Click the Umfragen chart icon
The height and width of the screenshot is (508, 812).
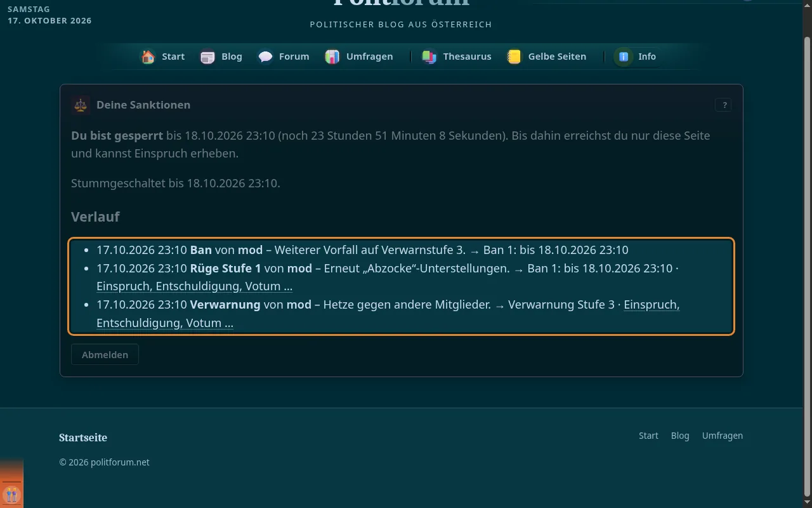click(332, 57)
